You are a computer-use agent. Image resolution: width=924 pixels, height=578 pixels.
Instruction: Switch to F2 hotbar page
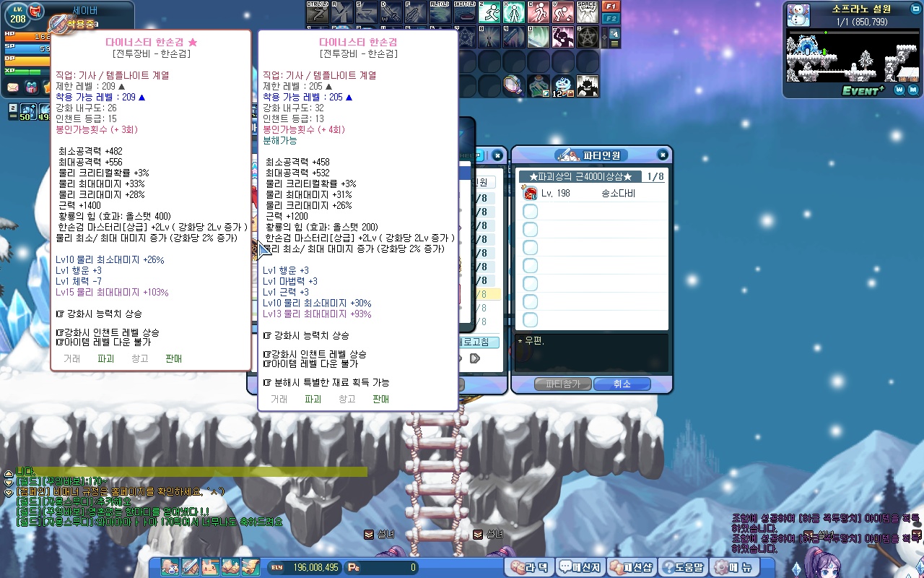point(611,18)
